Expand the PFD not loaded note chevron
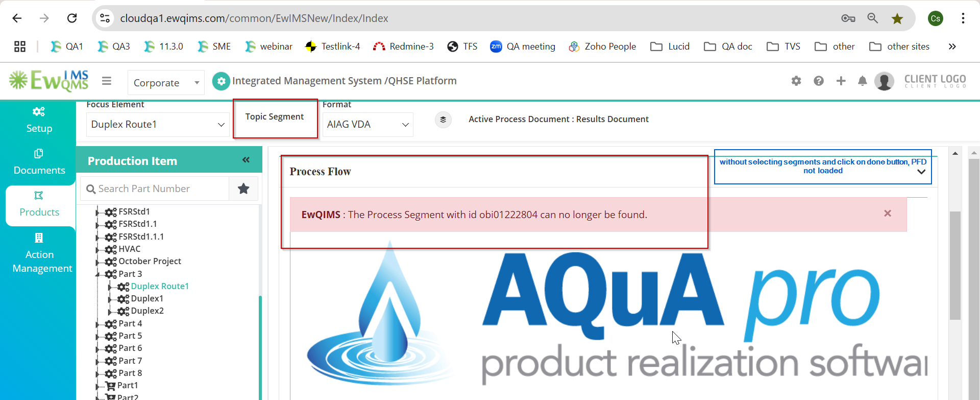Screen dimensions: 980x400 coord(921,172)
